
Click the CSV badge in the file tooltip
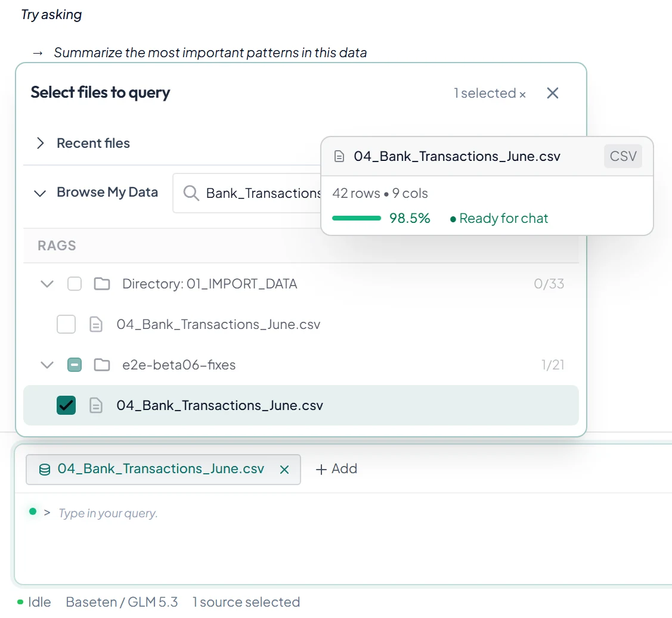click(623, 156)
